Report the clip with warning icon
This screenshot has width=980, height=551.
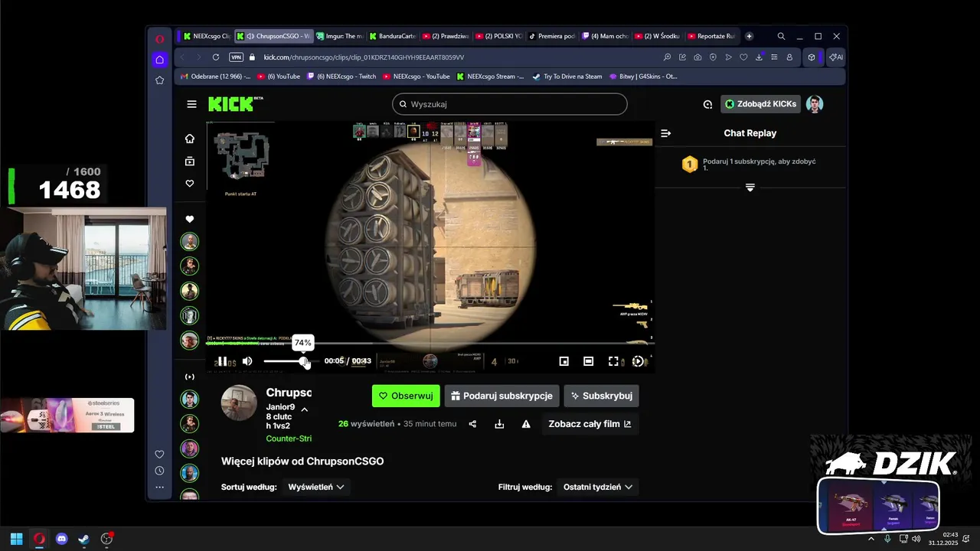click(526, 424)
